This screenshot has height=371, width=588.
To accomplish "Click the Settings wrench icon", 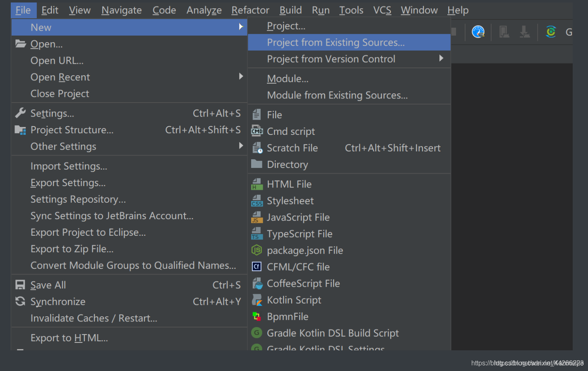I will (x=20, y=113).
